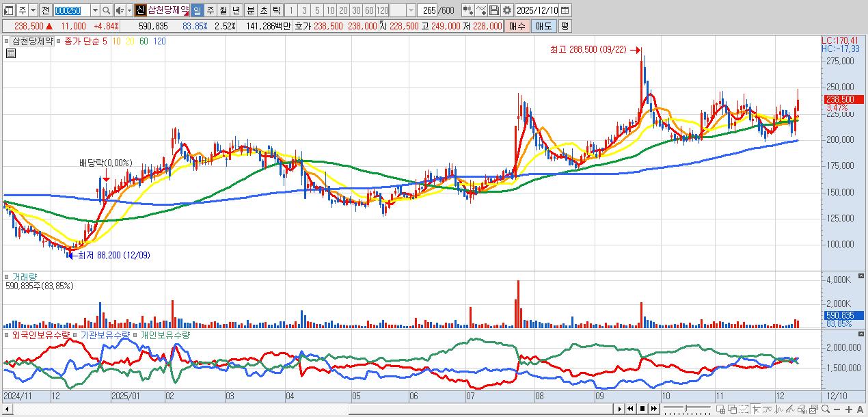The height and width of the screenshot is (417, 868).
Task: Click the add trend line icon
Action: point(481,10)
